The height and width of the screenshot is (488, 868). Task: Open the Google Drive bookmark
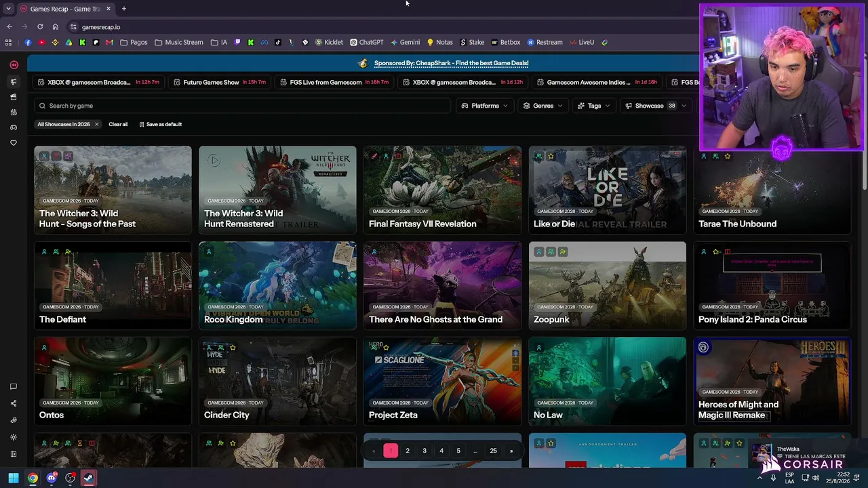pyautogui.click(x=68, y=42)
